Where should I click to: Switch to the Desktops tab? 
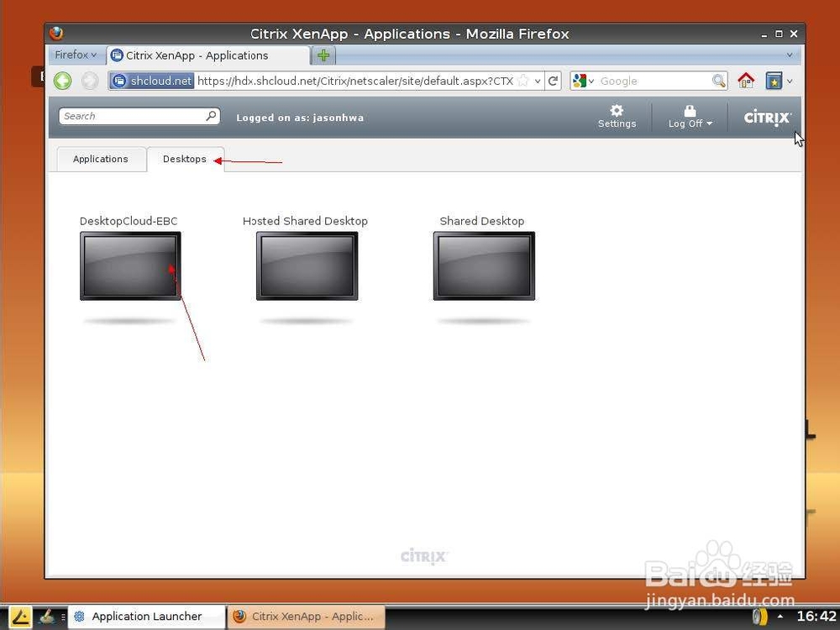(x=185, y=159)
